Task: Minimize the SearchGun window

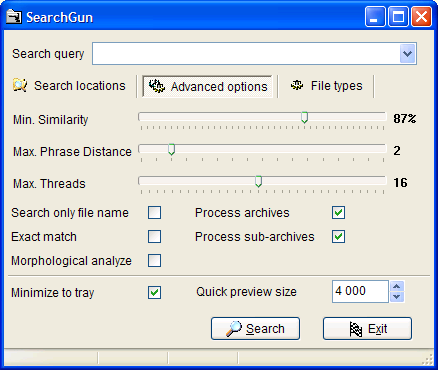Action: tap(375, 17)
